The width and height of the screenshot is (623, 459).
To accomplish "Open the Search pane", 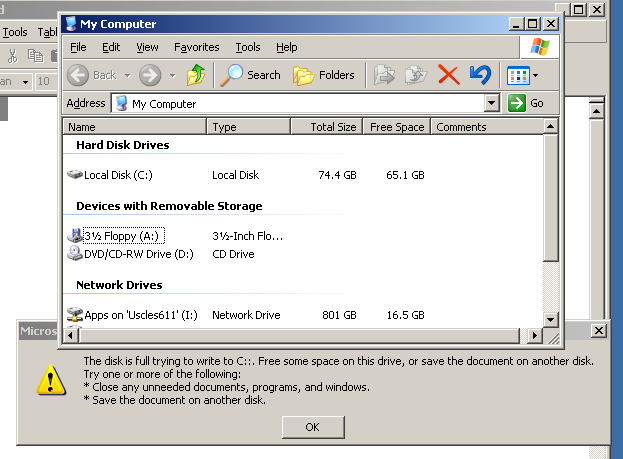I will (x=251, y=75).
